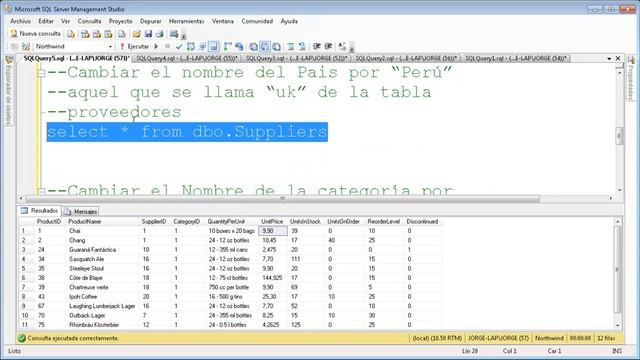
Task: Specify values for template parameters icon
Action: click(342, 47)
